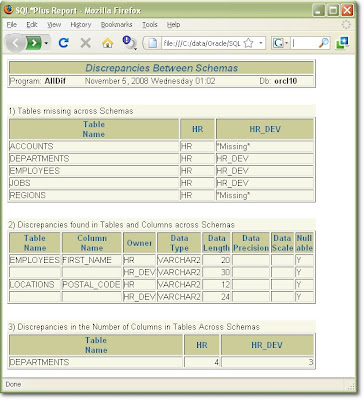Image resolution: width=364 pixels, height=400 pixels.
Task: Open the Google search engine selector
Action: click(x=280, y=43)
